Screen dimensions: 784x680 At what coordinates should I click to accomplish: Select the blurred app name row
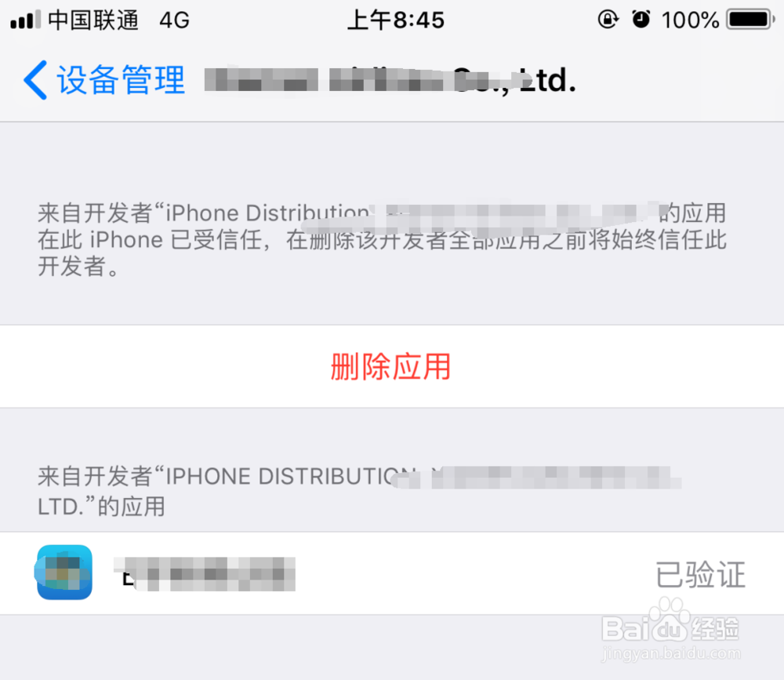[392, 573]
